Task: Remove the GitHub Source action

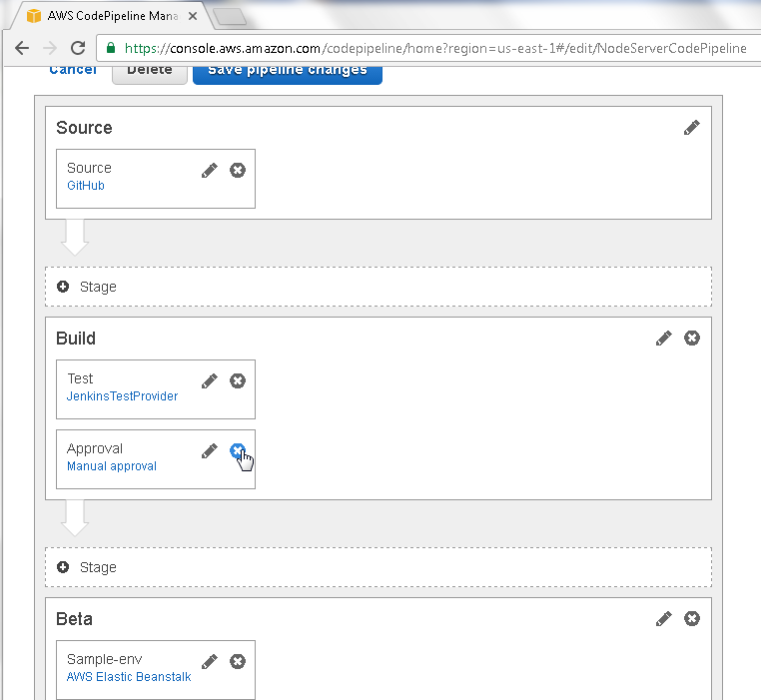Action: click(x=238, y=171)
